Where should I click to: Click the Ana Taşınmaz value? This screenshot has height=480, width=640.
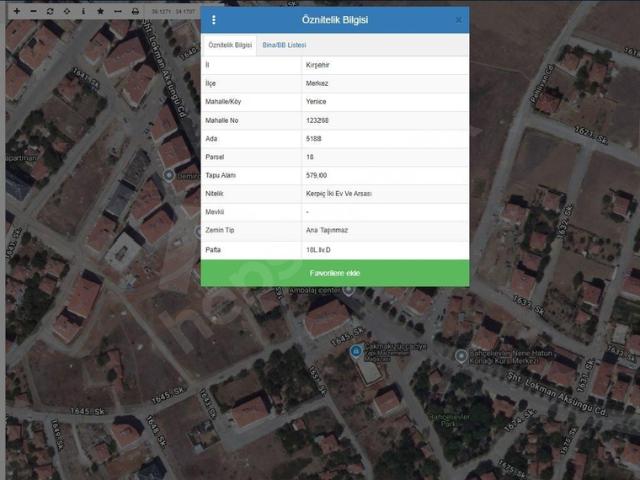pos(327,230)
